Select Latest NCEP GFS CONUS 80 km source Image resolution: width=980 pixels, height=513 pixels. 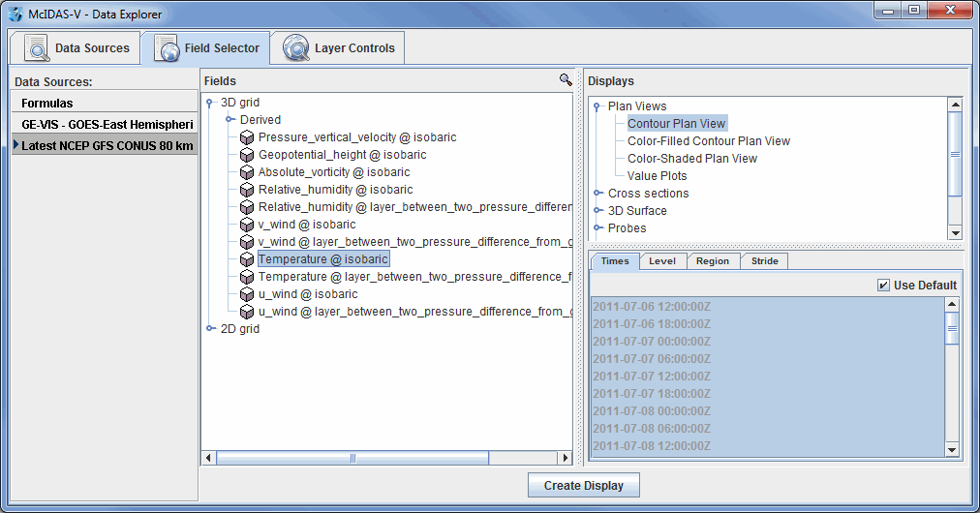(105, 145)
